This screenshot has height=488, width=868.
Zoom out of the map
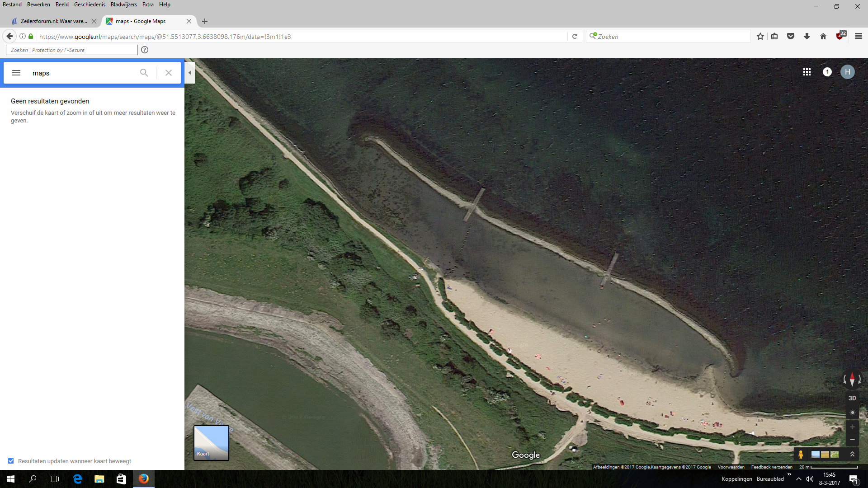[x=852, y=440]
